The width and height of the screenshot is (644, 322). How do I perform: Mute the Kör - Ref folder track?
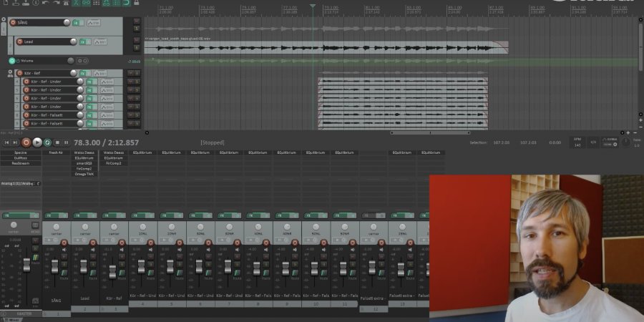click(130, 73)
